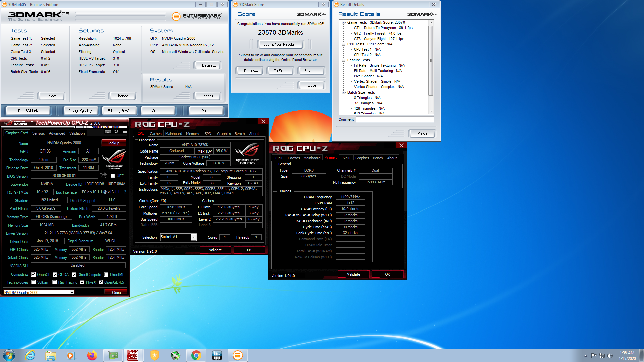Collapse the Feature Tests tree node
Image resolution: width=644 pixels, height=362 pixels.
(344, 60)
